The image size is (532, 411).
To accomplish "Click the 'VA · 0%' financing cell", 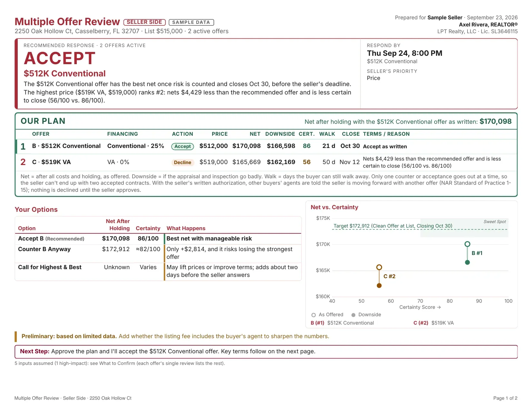I will (x=118, y=162).
